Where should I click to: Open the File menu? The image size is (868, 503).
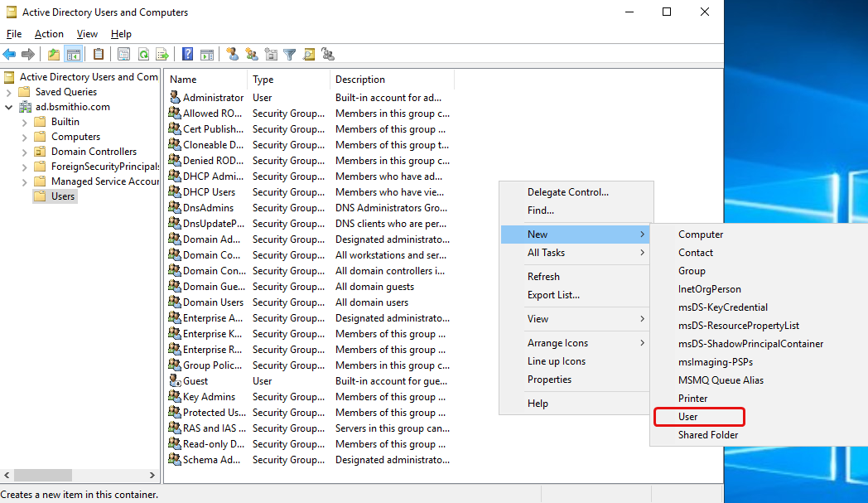14,34
